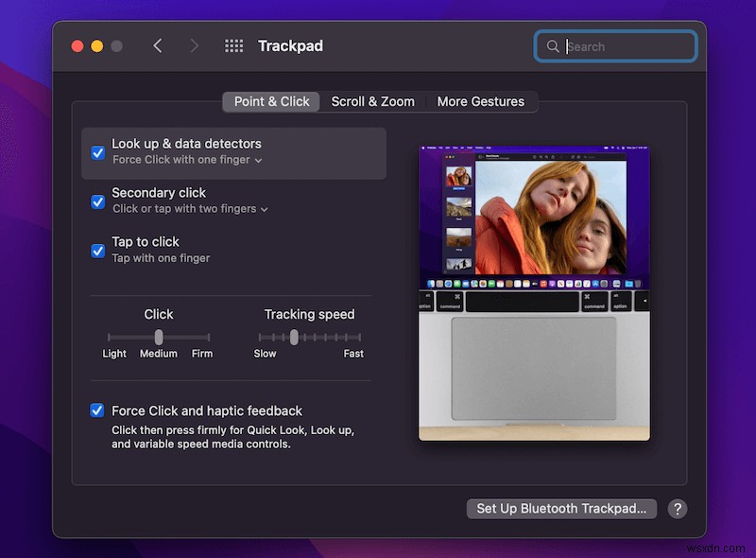Click the red close window button
The height and width of the screenshot is (558, 756).
tap(77, 46)
